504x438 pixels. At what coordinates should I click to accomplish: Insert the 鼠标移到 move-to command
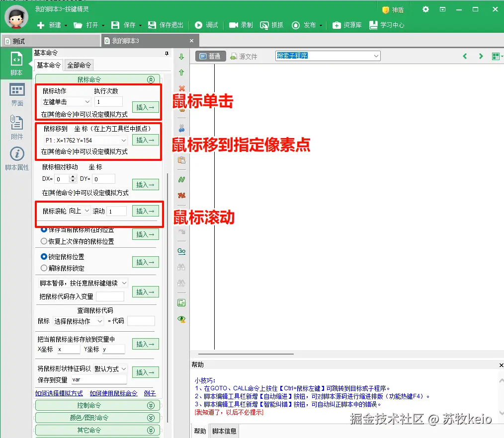pyautogui.click(x=145, y=140)
